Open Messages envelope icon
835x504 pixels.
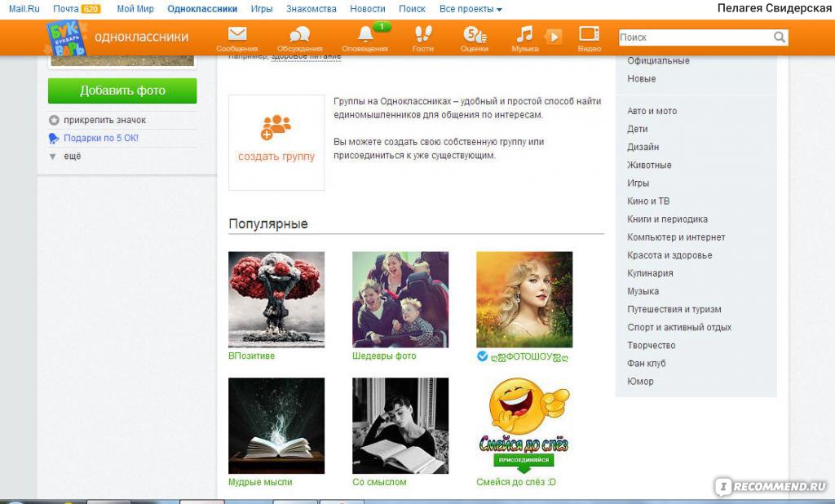coord(237,34)
